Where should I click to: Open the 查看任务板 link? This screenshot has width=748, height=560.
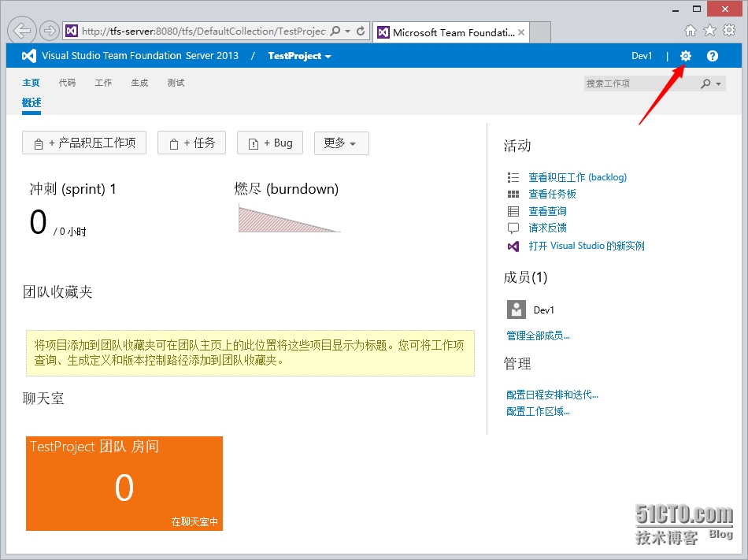[553, 194]
